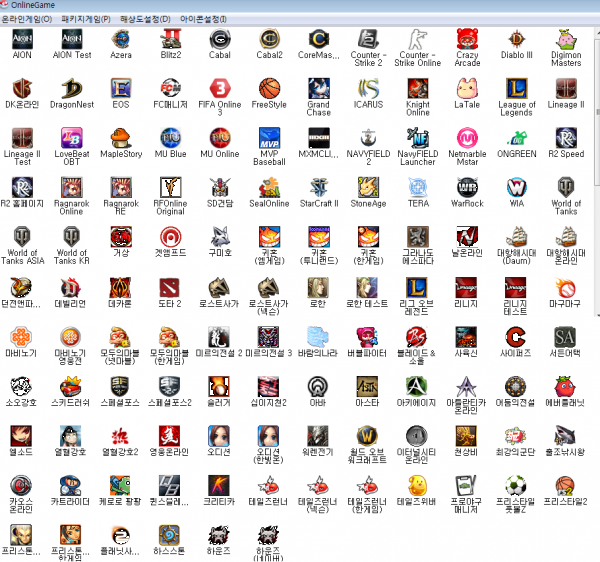Open the Blitz2 tank icon
600x562 pixels.
171,39
